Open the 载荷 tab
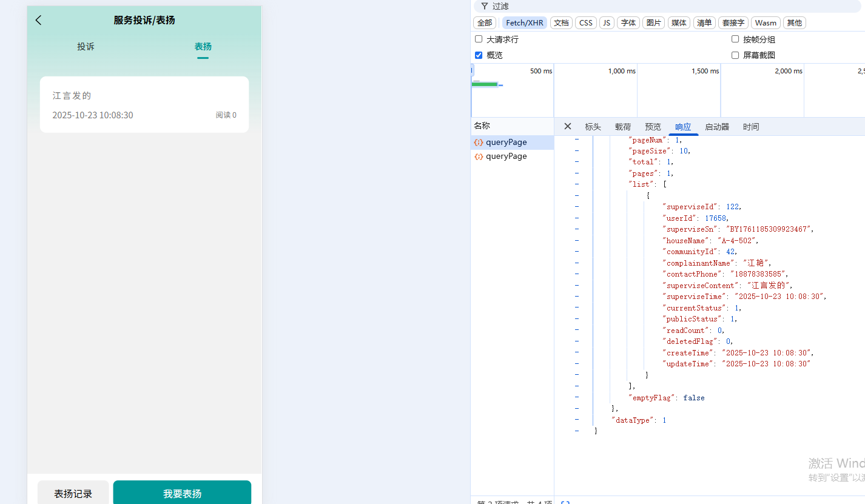This screenshot has height=504, width=865. tap(623, 127)
